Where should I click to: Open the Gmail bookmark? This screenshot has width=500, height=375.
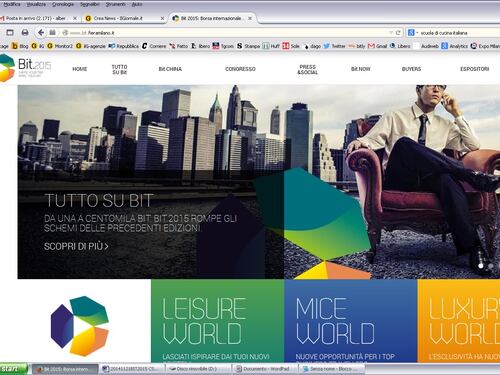(x=377, y=46)
